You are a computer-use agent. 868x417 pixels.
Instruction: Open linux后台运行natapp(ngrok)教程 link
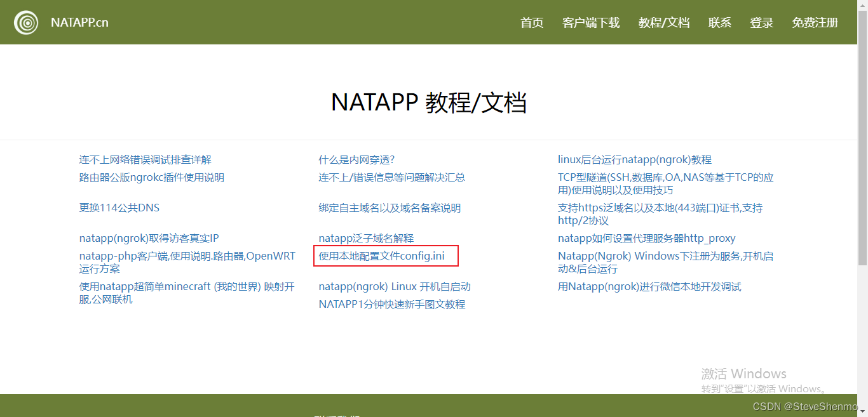click(x=635, y=160)
